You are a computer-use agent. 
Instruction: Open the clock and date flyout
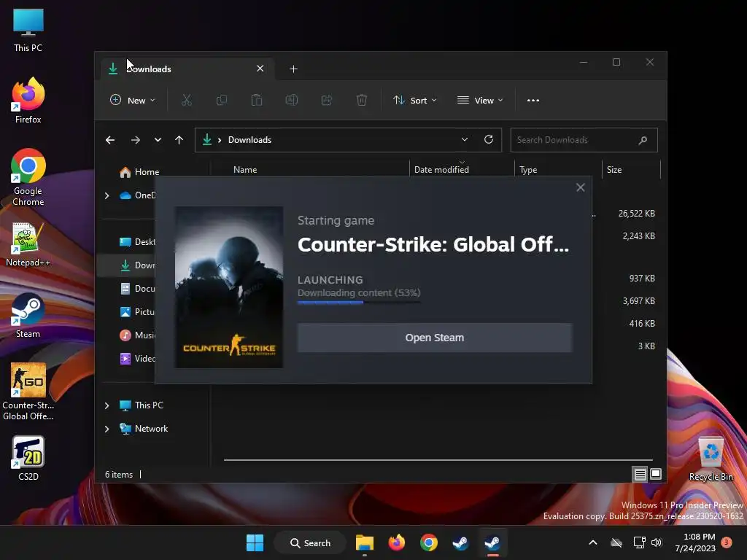pyautogui.click(x=695, y=542)
